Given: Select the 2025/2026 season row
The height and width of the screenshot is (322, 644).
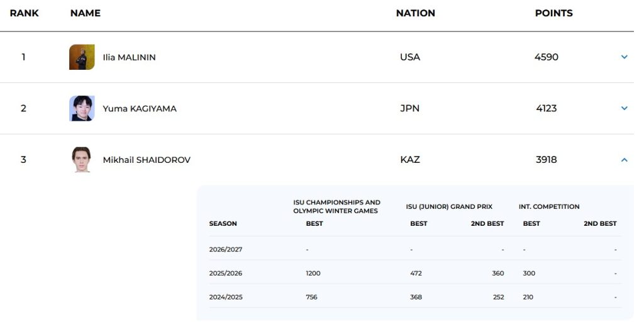Looking at the screenshot, I should click(x=415, y=273).
